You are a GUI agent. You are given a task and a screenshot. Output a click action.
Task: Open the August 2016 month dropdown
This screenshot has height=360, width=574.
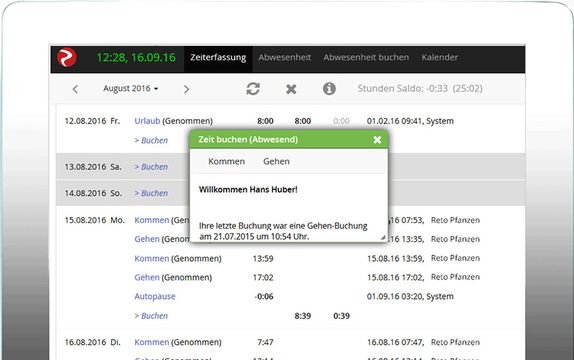click(131, 89)
